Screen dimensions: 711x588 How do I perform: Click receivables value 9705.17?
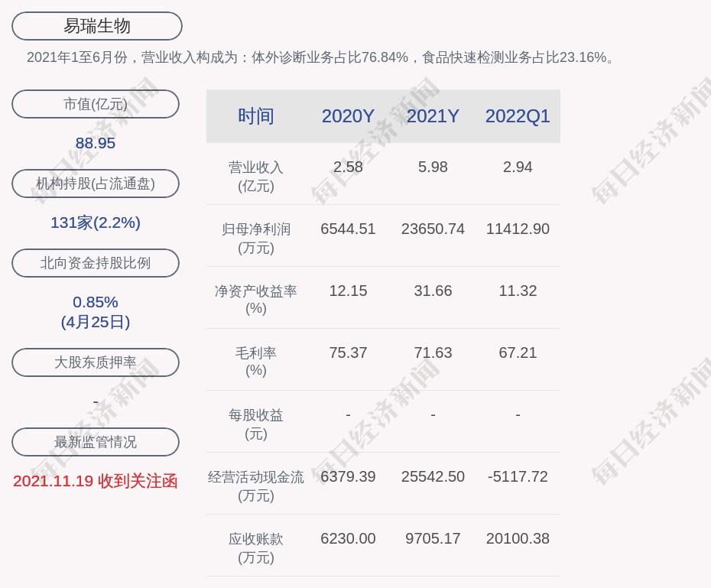point(433,538)
